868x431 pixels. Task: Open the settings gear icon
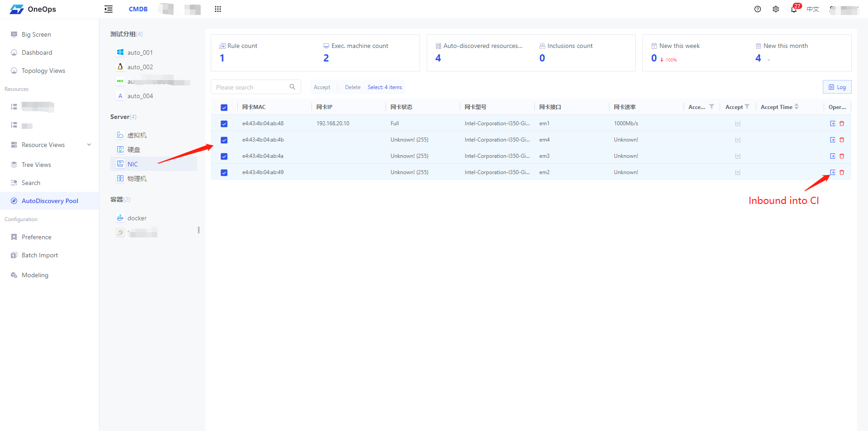[776, 9]
